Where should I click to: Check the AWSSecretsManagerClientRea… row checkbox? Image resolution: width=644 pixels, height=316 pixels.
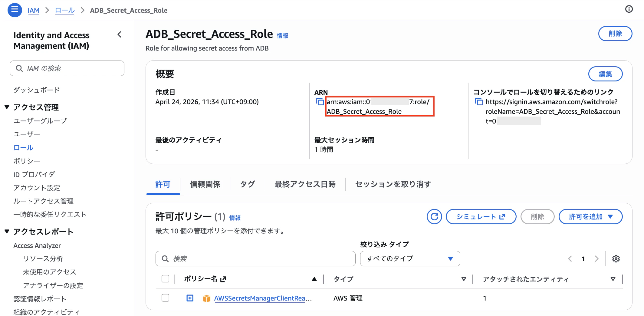[165, 298]
